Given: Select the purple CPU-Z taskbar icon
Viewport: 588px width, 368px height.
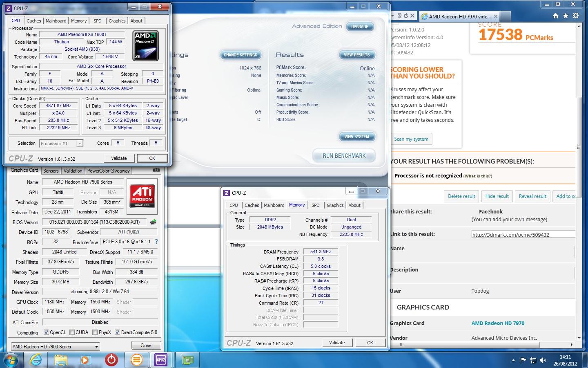Looking at the screenshot, I should 161,360.
